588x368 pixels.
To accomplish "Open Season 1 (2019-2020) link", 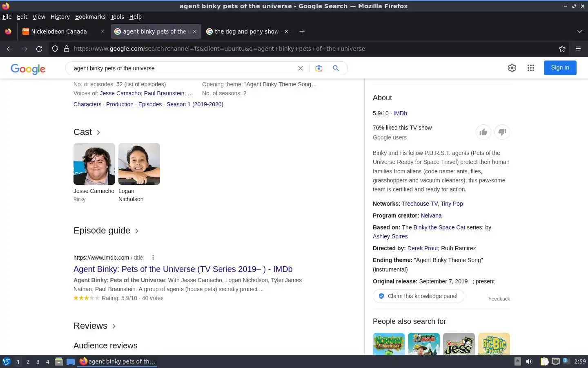I will tap(195, 104).
